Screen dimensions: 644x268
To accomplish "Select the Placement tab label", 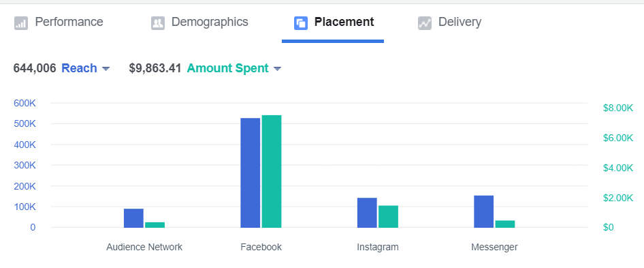I will tap(344, 22).
